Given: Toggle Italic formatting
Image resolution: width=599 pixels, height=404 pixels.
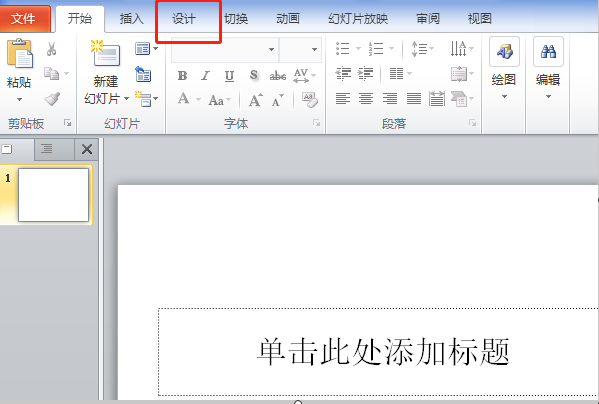Looking at the screenshot, I should (206, 76).
